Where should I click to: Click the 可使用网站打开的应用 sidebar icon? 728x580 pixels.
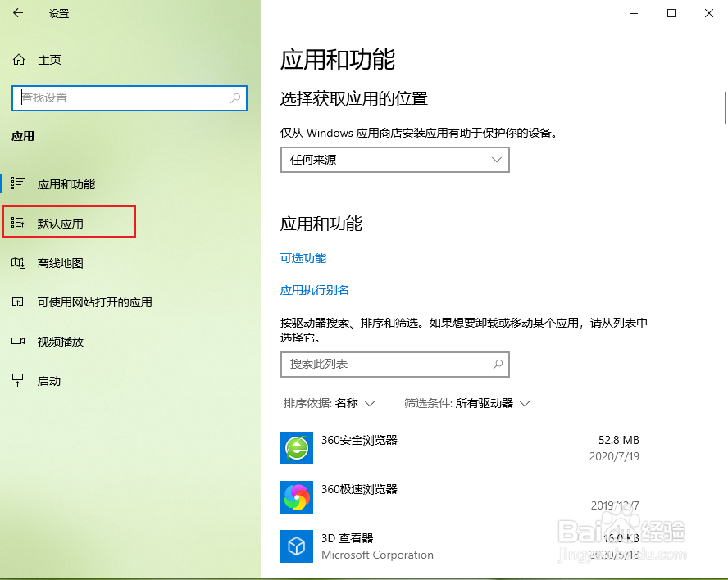click(18, 301)
